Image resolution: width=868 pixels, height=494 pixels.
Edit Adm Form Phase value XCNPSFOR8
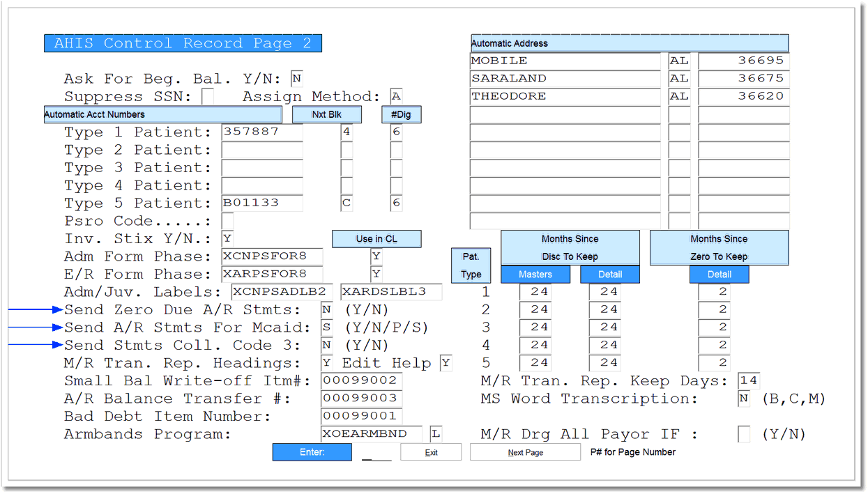click(273, 256)
